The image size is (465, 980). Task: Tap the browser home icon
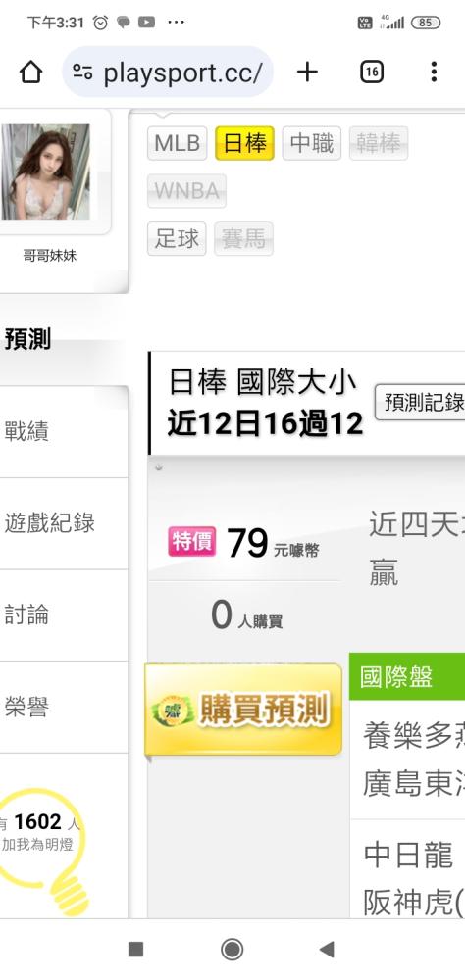tap(30, 73)
